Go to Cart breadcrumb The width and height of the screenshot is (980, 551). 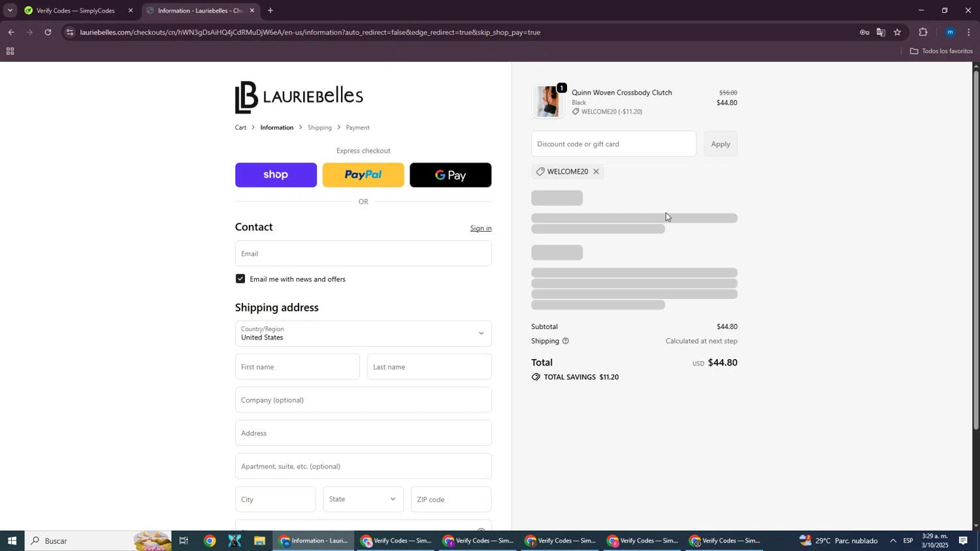pyautogui.click(x=241, y=128)
